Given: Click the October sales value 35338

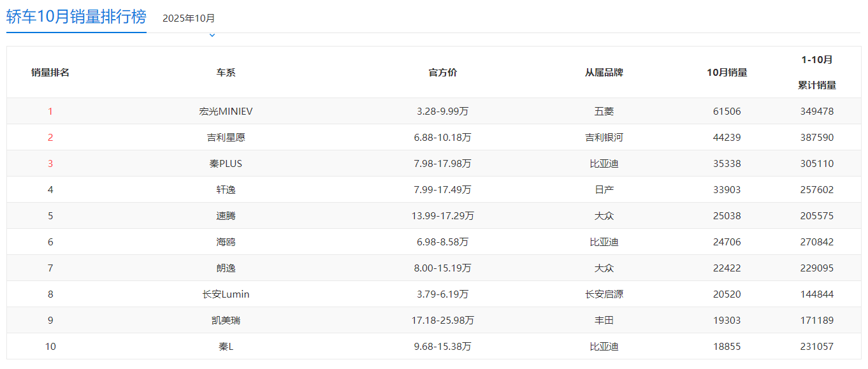Looking at the screenshot, I should click(x=727, y=164).
